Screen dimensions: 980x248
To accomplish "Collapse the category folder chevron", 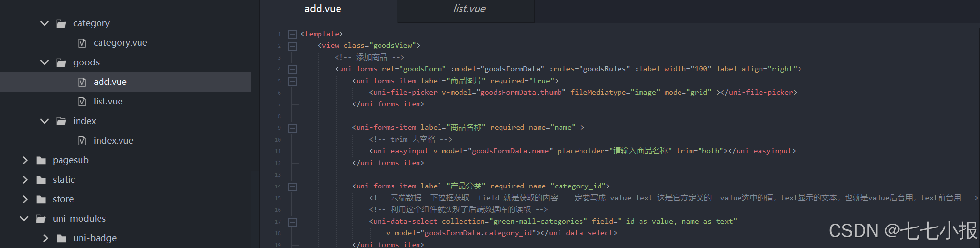I will pos(44,23).
